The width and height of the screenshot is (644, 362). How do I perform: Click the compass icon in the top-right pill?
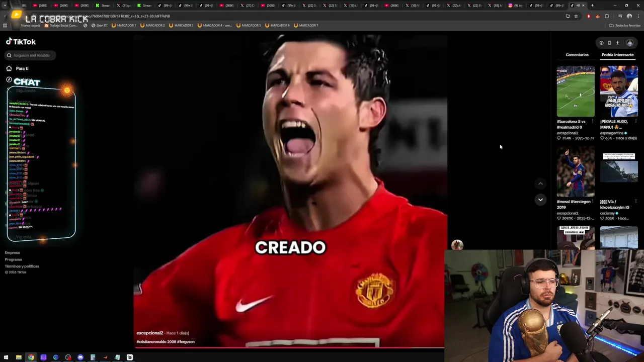[x=601, y=43]
